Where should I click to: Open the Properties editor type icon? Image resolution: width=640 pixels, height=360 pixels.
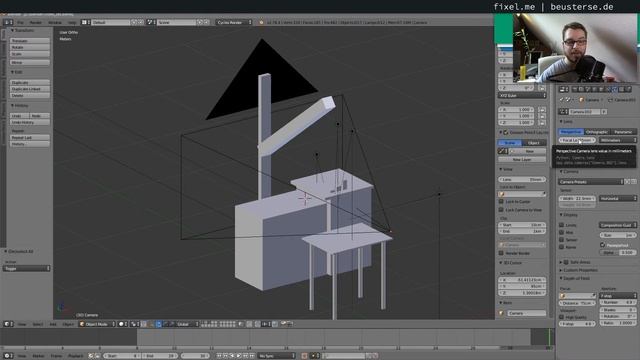point(564,89)
